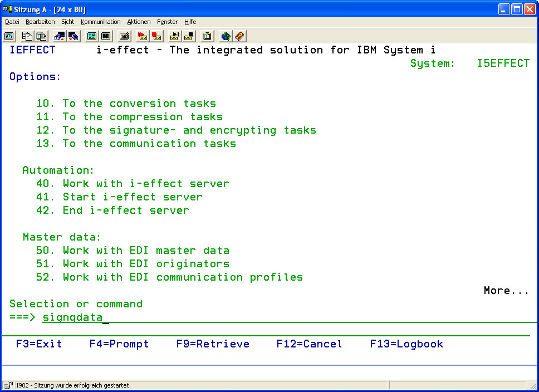Open the Datei menu

pyautogui.click(x=12, y=22)
